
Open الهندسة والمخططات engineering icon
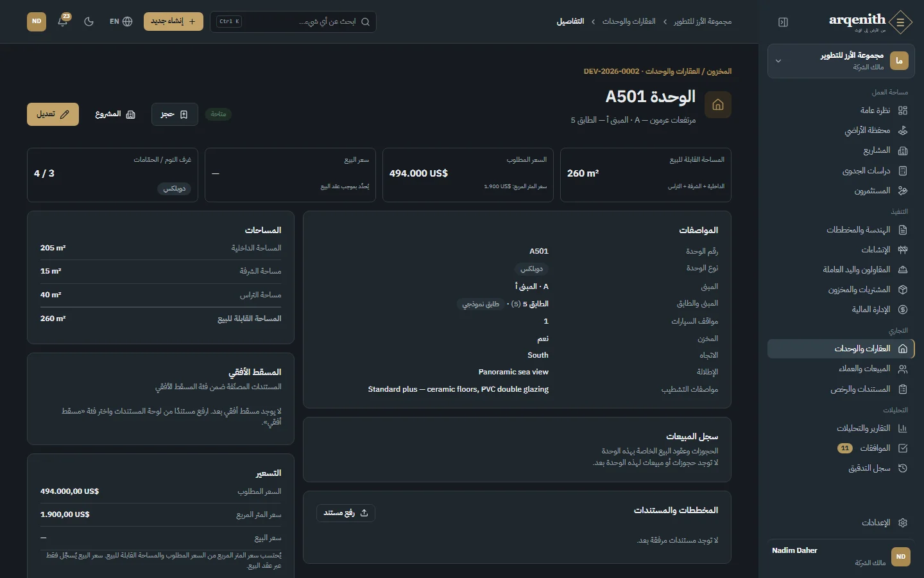click(x=903, y=230)
